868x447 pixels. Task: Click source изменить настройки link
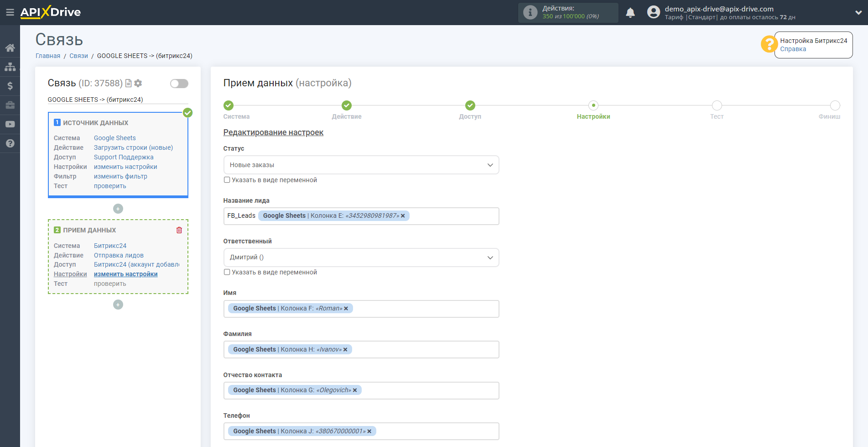click(x=125, y=167)
